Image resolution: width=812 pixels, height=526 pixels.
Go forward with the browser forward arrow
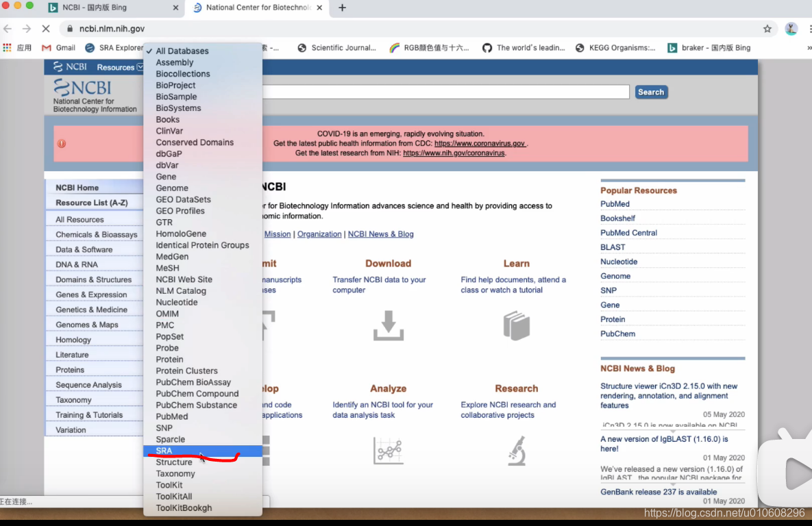[27, 29]
